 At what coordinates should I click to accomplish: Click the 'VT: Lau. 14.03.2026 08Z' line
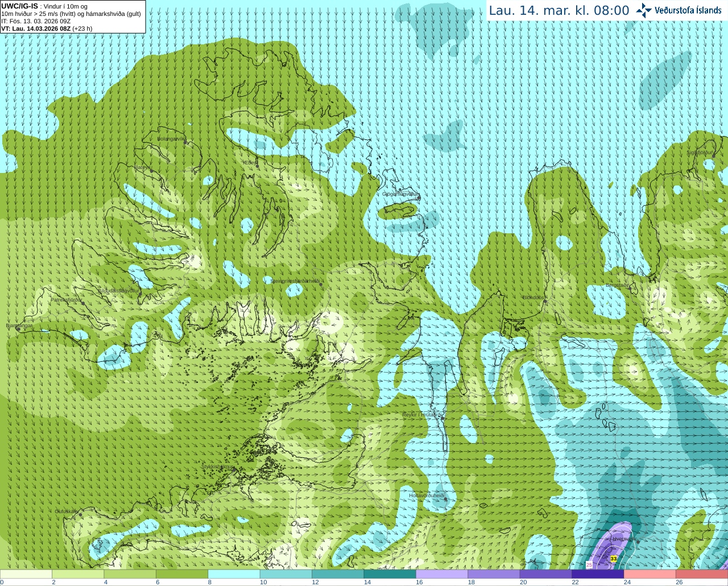pyautogui.click(x=47, y=28)
